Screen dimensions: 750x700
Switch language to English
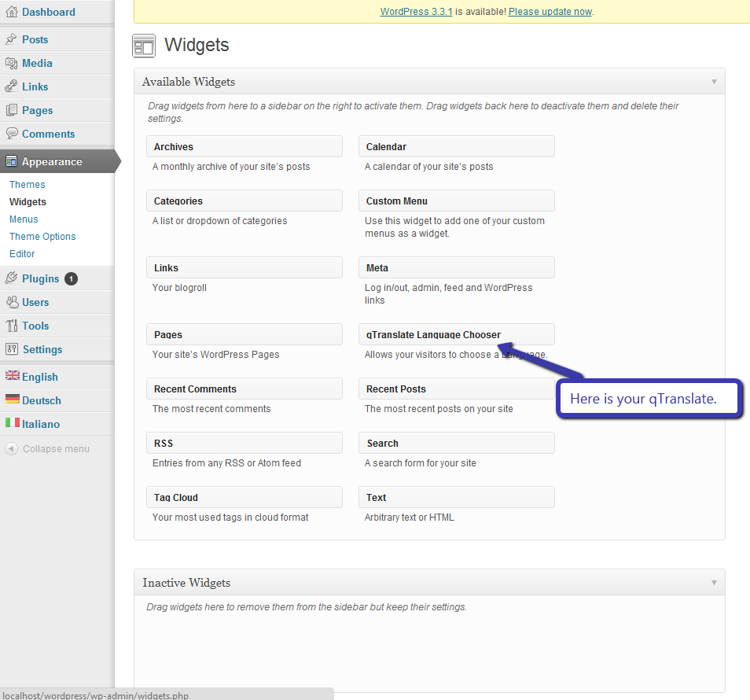pos(39,377)
